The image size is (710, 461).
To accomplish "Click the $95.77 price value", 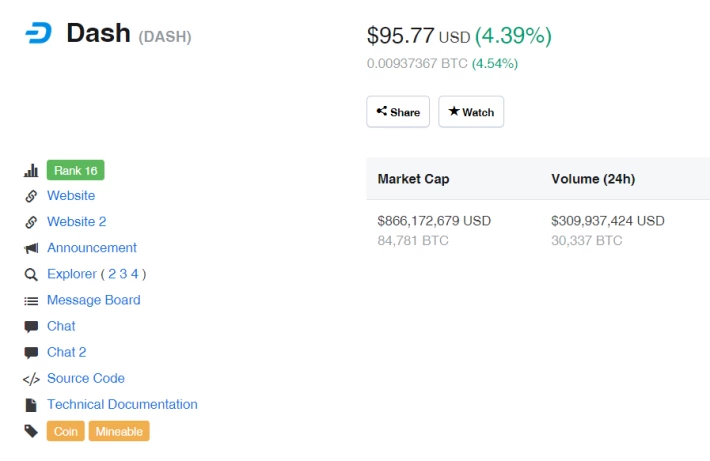I will coord(400,35).
